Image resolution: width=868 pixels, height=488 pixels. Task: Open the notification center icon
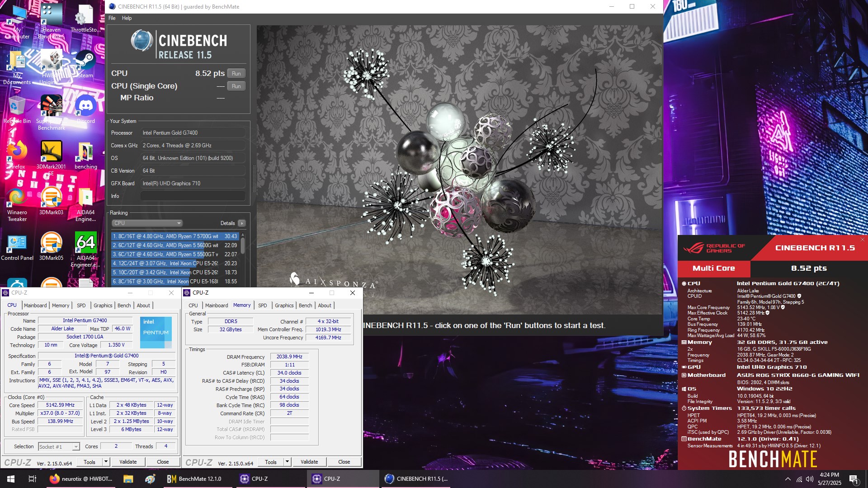click(854, 479)
